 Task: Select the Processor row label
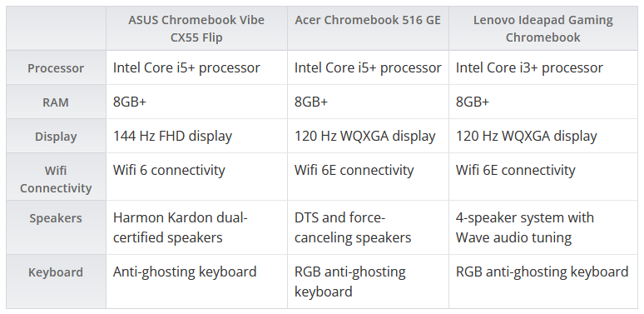pyautogui.click(x=56, y=68)
